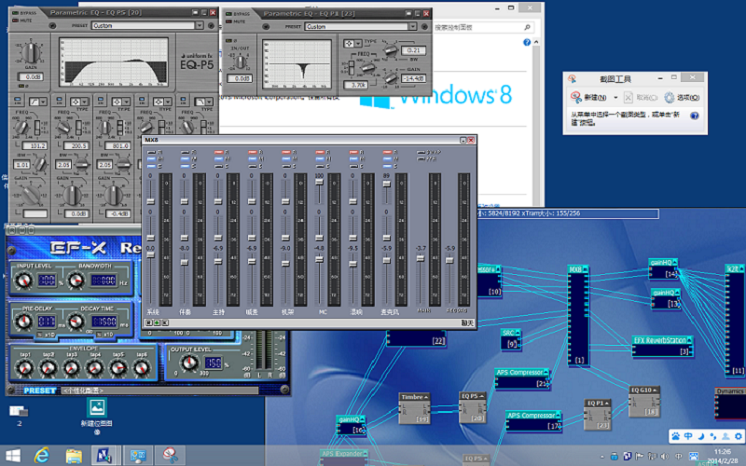Toggle the M button on the 伴奏 channel

pyautogui.click(x=184, y=159)
